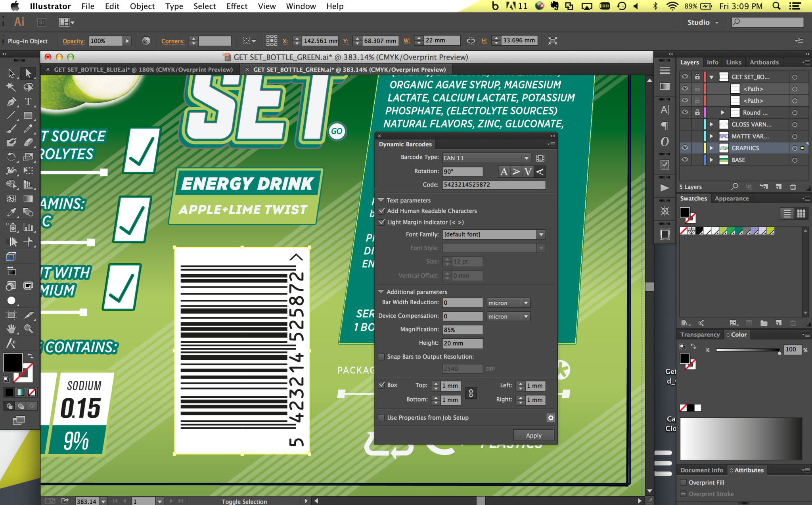This screenshot has height=505, width=812.
Task: Select the Magic Wand tool
Action: point(11,87)
